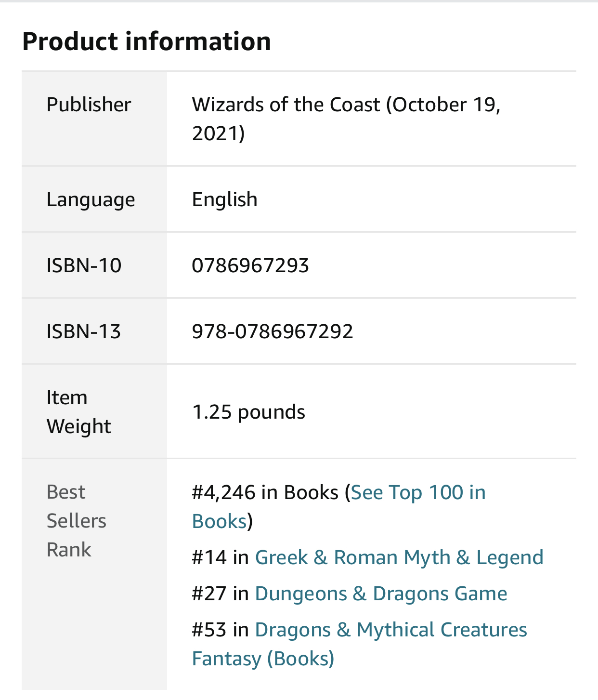This screenshot has width=598, height=700.
Task: Select the ISBN-10 row label
Action: tap(84, 265)
